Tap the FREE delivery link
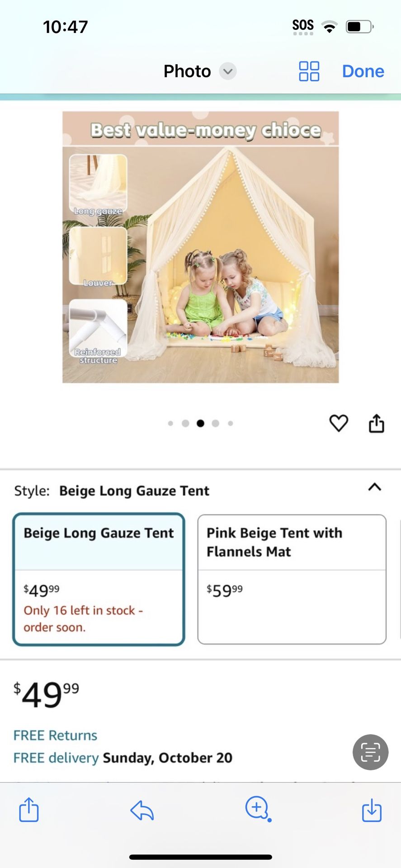 point(56,758)
